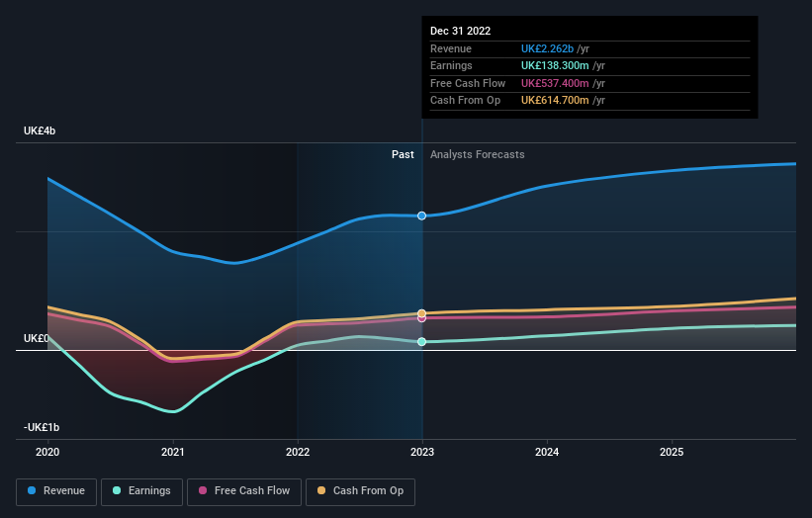Toggle the Earnings legend button
Viewport: 812px width, 518px height.
click(141, 491)
